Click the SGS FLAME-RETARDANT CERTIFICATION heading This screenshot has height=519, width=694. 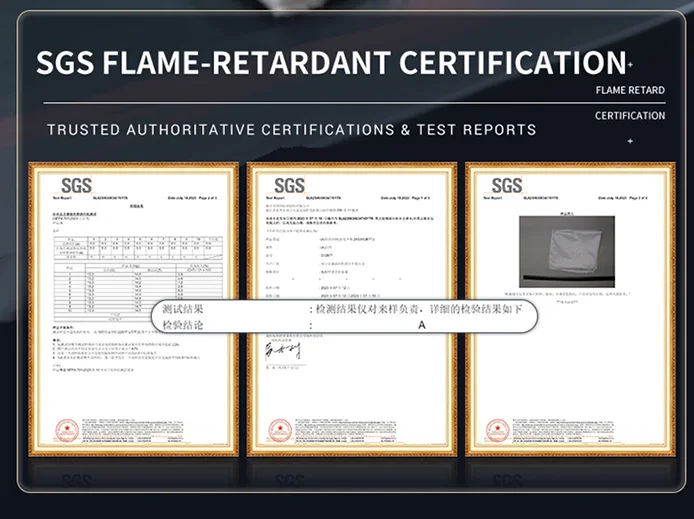(331, 62)
